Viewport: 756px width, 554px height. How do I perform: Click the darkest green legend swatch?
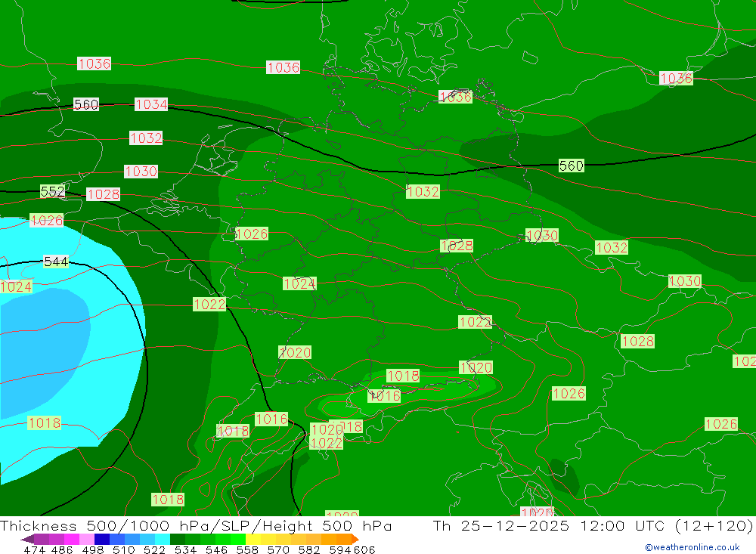(x=178, y=539)
